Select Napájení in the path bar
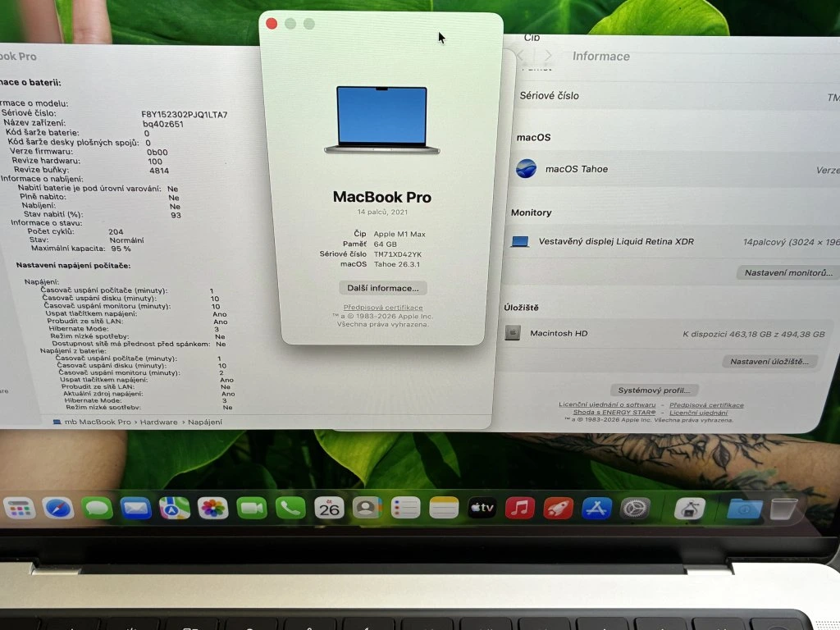 pos(204,422)
